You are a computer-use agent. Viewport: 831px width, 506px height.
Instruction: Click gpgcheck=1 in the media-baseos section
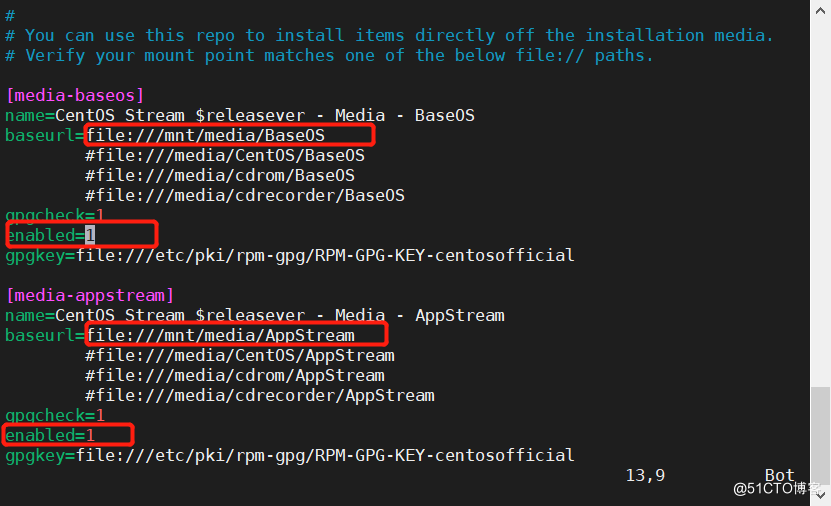[x=55, y=215]
